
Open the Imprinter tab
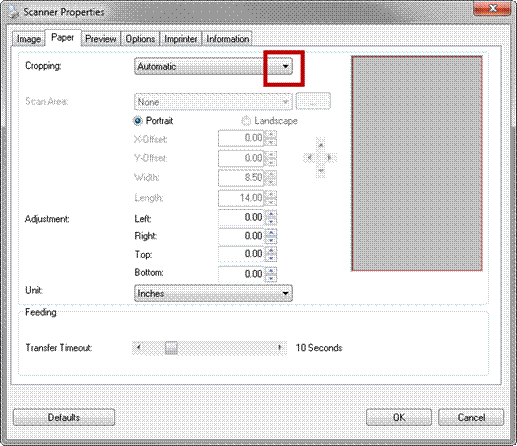181,39
